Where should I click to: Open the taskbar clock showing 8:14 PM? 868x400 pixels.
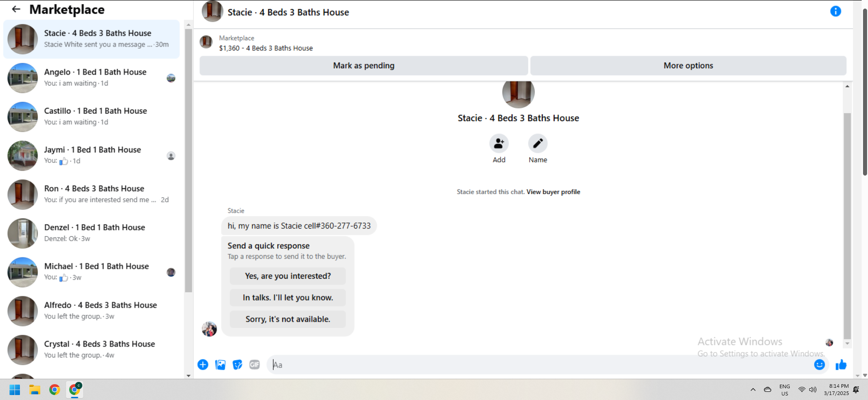pos(836,390)
